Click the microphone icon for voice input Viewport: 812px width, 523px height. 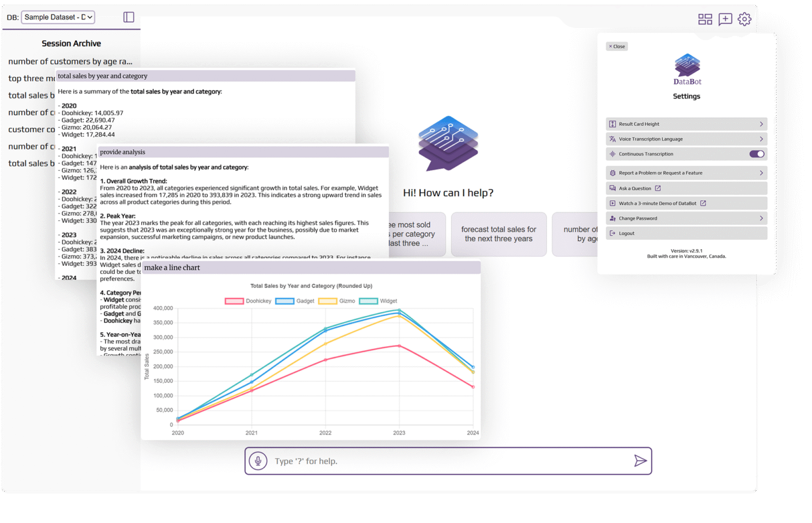(259, 461)
